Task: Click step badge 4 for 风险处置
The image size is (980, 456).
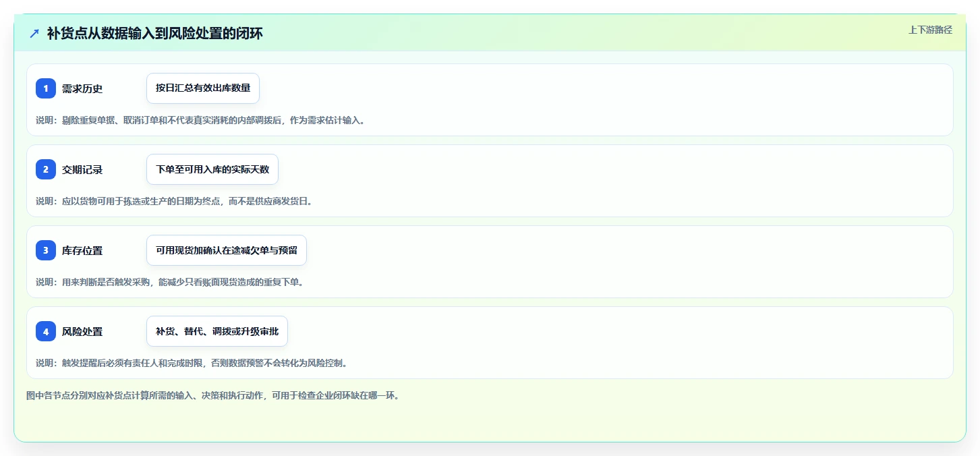Action: (x=46, y=331)
